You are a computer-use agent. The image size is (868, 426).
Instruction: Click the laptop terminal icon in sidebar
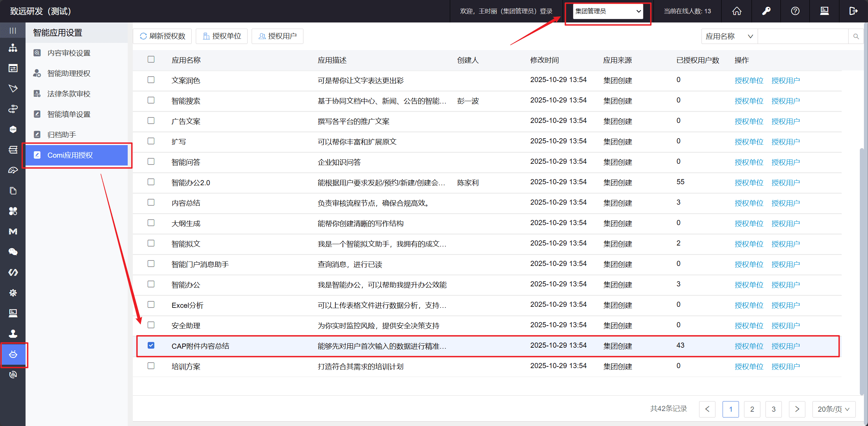(x=13, y=313)
